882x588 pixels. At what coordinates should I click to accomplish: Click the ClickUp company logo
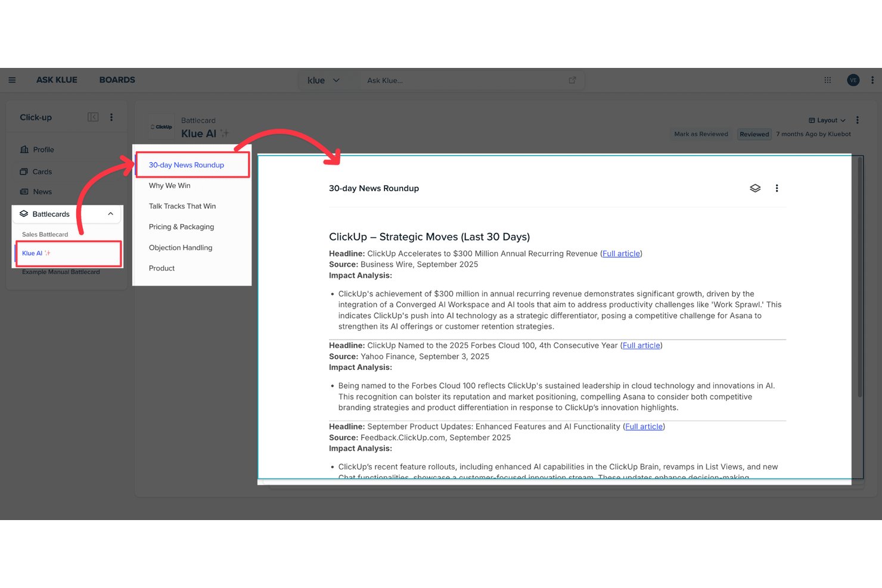pyautogui.click(x=161, y=127)
